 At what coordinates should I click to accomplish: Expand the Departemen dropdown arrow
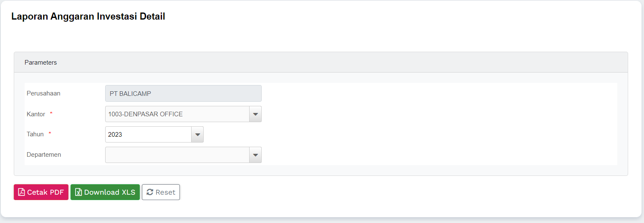pos(255,155)
